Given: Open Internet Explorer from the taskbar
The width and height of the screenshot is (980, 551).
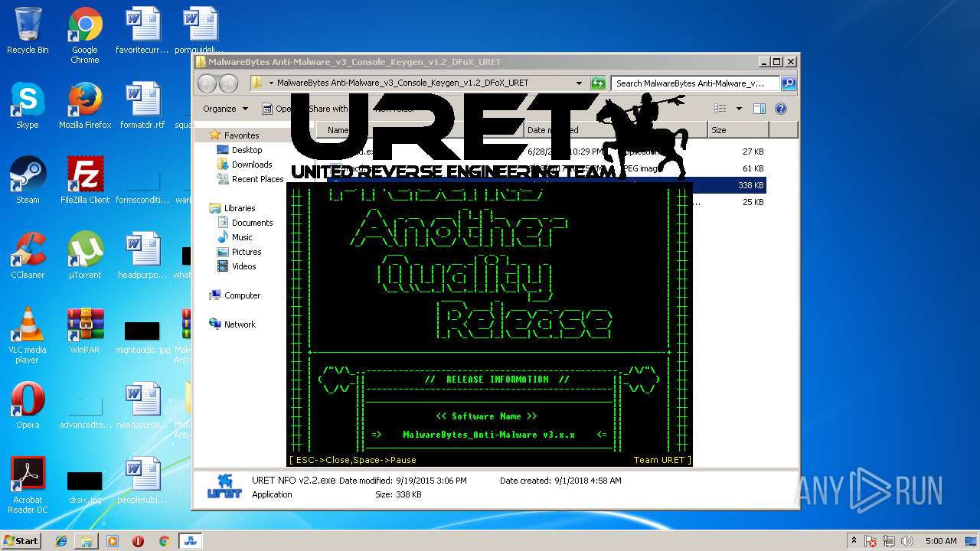Looking at the screenshot, I should tap(62, 540).
